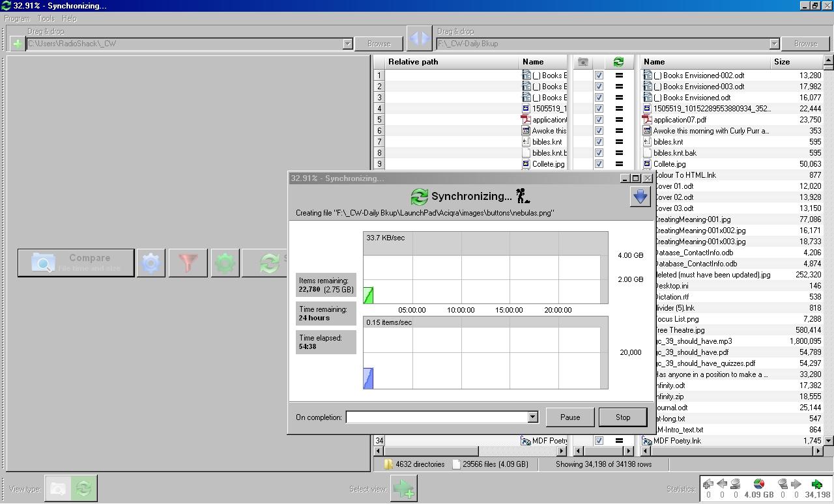Toggle the checkbox on row 6
Viewport: 834px width, 504px height.
coord(599,131)
